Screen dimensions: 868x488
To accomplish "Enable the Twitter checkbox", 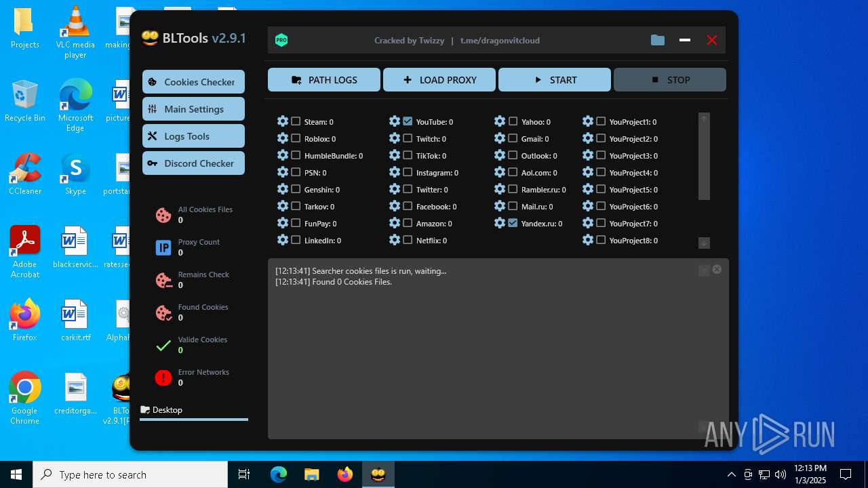I will click(x=408, y=189).
